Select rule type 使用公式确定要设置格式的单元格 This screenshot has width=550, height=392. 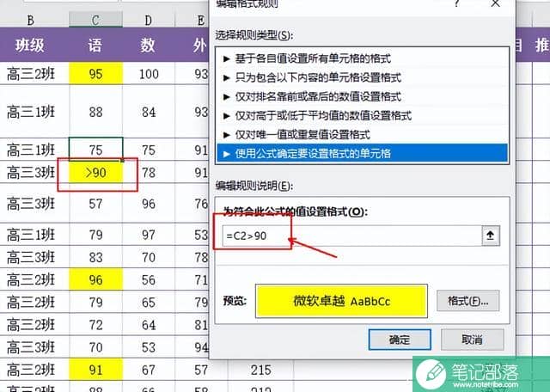[363, 153]
